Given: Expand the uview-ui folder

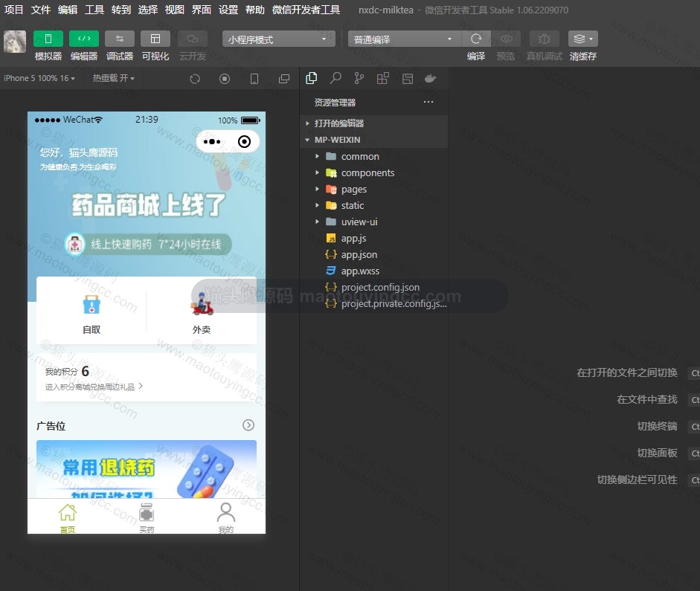Looking at the screenshot, I should 374,222.
